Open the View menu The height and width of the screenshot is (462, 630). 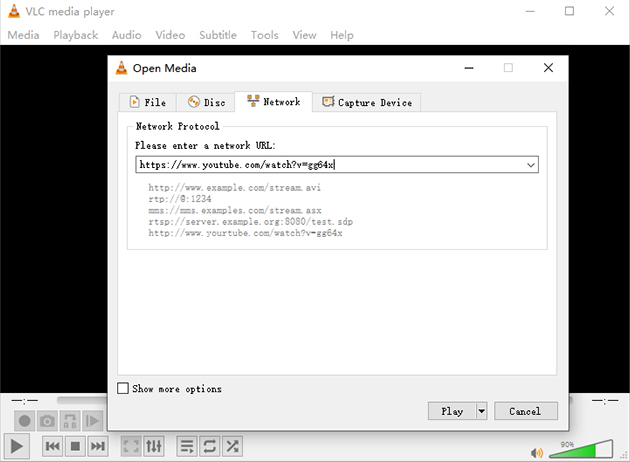pyautogui.click(x=304, y=35)
